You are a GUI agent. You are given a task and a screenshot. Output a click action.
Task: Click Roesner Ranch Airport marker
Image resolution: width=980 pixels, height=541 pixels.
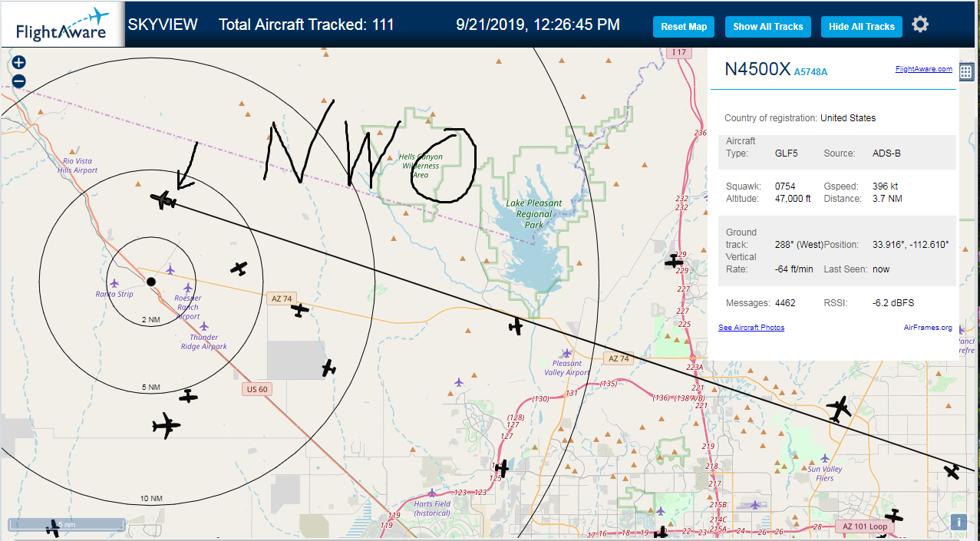(188, 288)
